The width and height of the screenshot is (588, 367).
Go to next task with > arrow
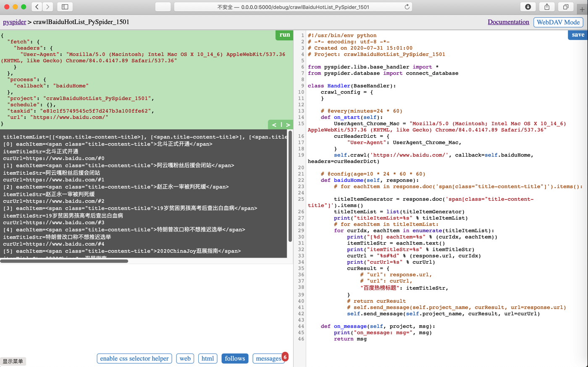pyautogui.click(x=288, y=125)
